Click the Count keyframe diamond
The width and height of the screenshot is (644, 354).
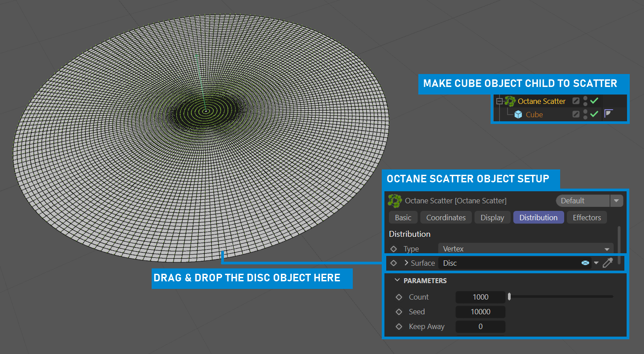399,297
